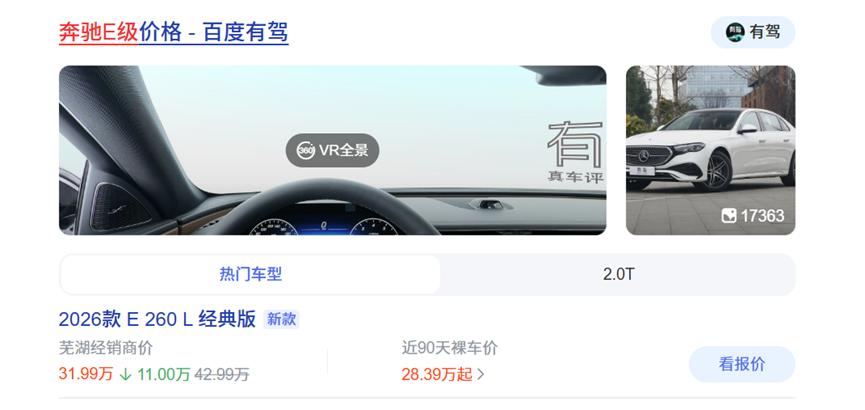Click the green price drop arrow
The image size is (865, 410).
click(125, 375)
